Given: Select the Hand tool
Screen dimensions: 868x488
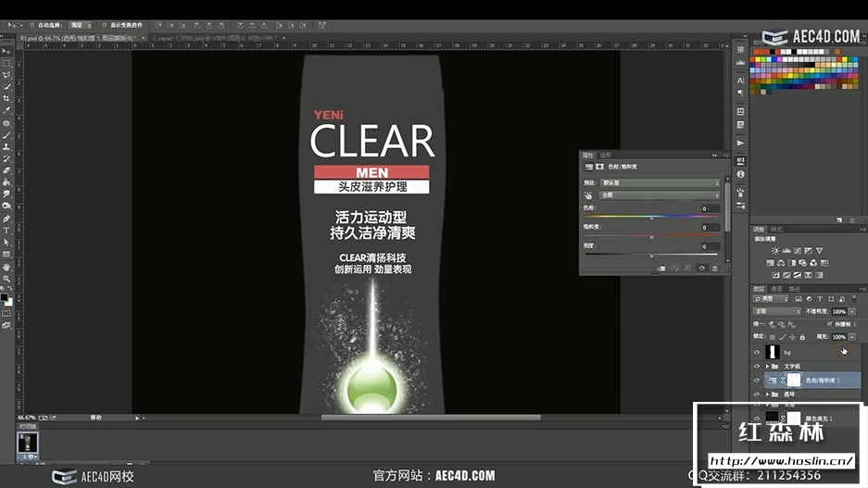Looking at the screenshot, I should [6, 267].
